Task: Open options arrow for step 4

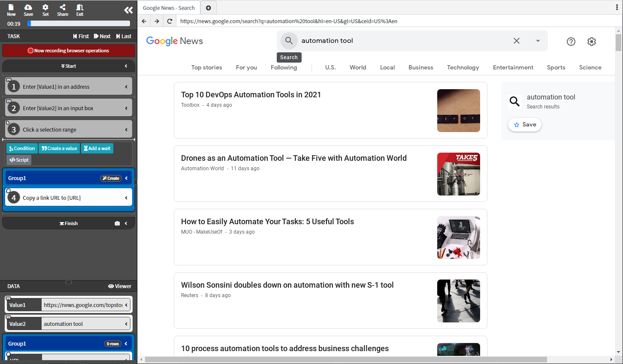Action: (x=126, y=198)
